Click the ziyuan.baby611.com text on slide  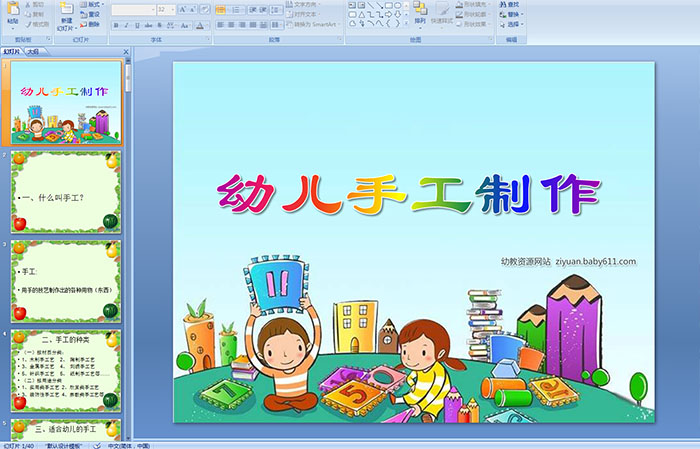tap(596, 262)
